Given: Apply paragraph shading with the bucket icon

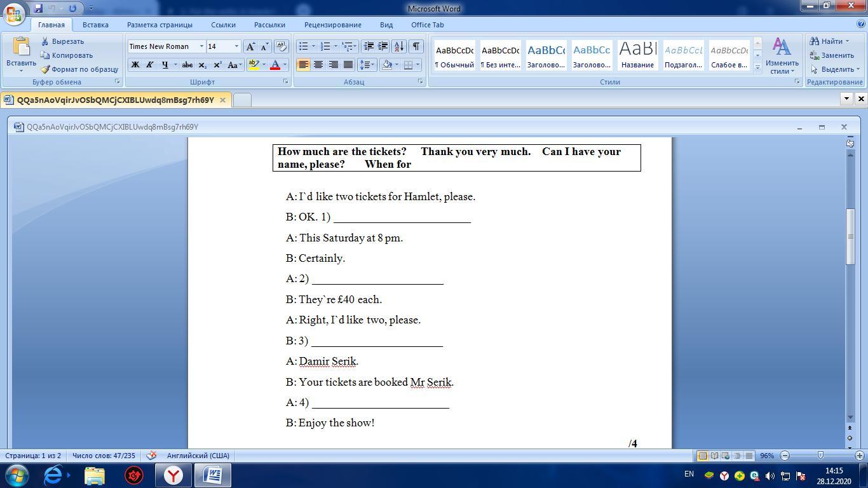Looking at the screenshot, I should point(386,65).
